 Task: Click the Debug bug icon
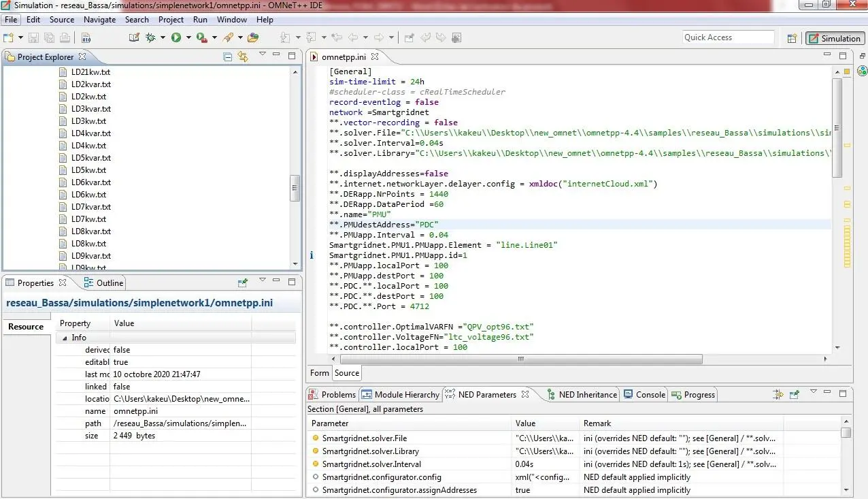point(150,37)
